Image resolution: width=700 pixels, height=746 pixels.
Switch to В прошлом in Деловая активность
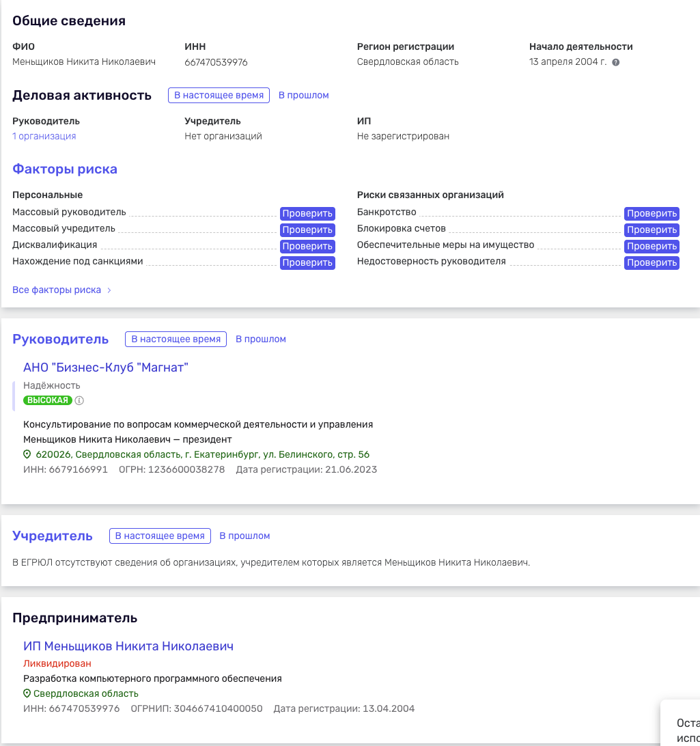click(x=303, y=95)
